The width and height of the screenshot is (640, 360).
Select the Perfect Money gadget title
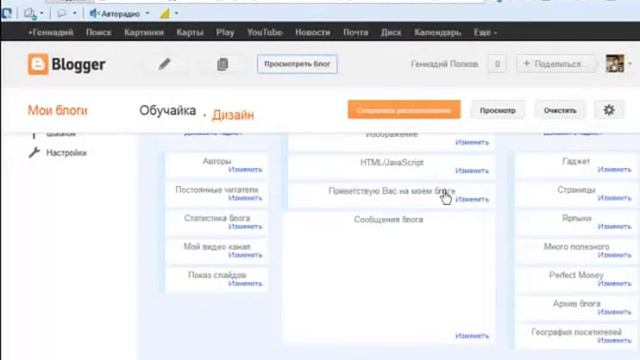[x=576, y=275]
